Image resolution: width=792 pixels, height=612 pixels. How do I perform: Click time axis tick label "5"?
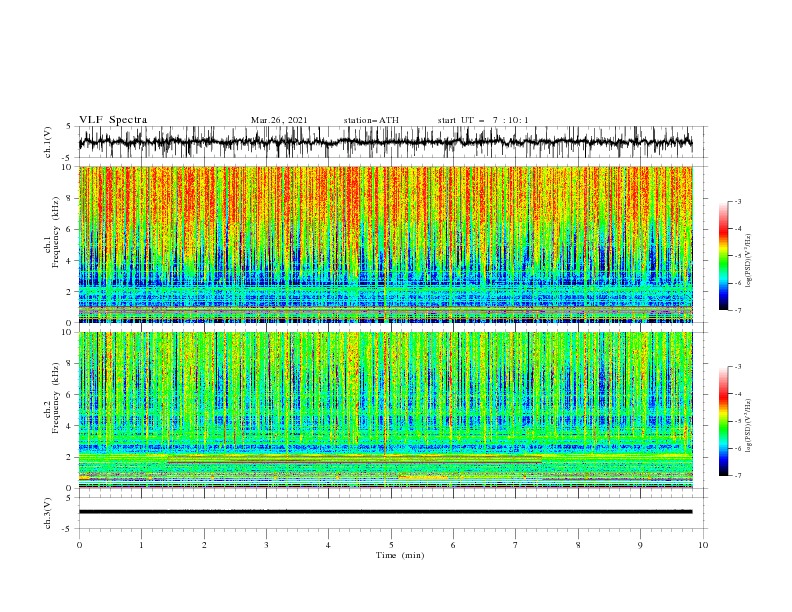[x=391, y=545]
